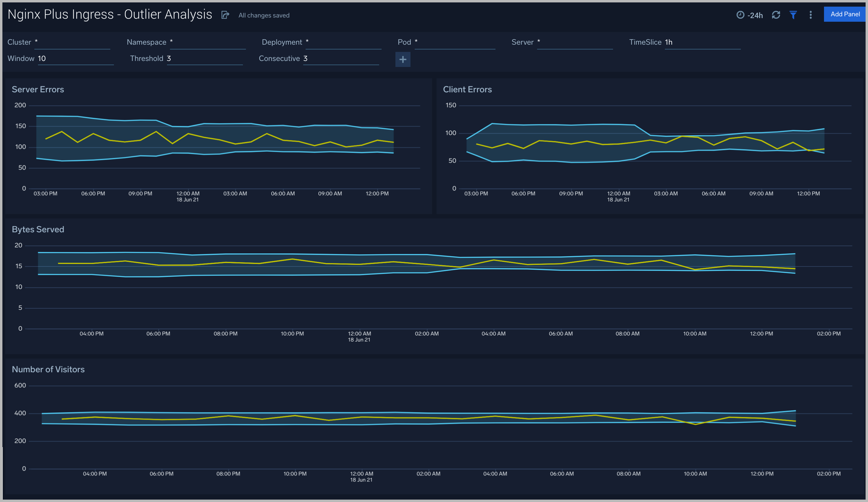The image size is (868, 502).
Task: Click the Add Panel button
Action: click(844, 14)
